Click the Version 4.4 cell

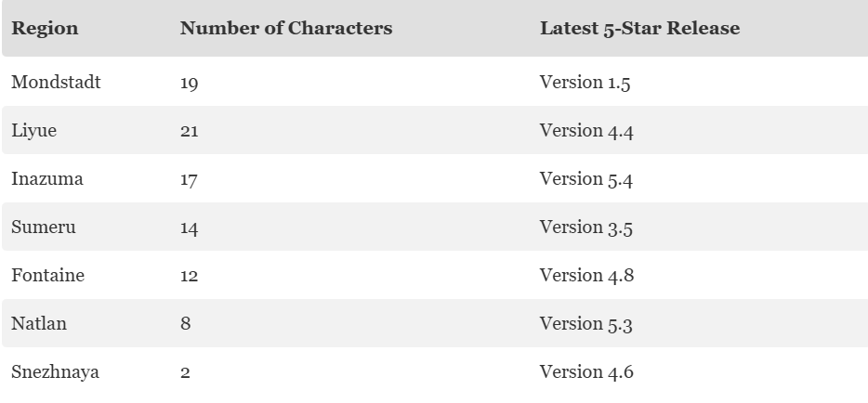pyautogui.click(x=586, y=131)
